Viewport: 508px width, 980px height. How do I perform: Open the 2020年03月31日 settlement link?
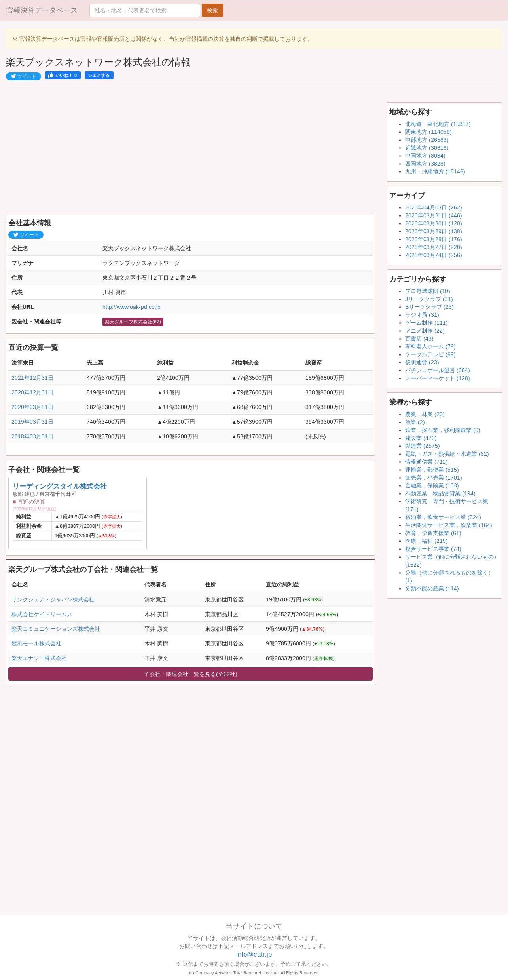coord(32,407)
